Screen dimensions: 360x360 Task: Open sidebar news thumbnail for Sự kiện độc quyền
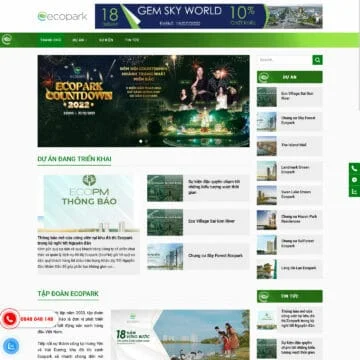(x=267, y=348)
